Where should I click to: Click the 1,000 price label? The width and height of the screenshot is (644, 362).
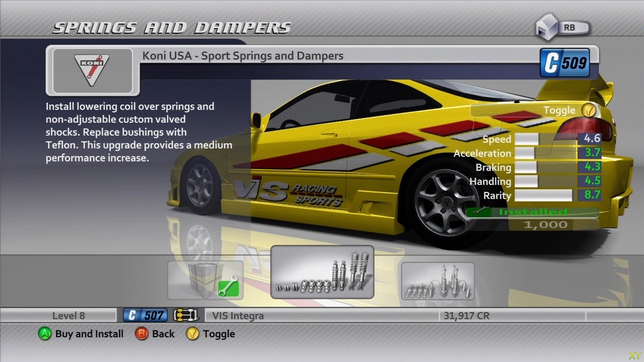[546, 225]
